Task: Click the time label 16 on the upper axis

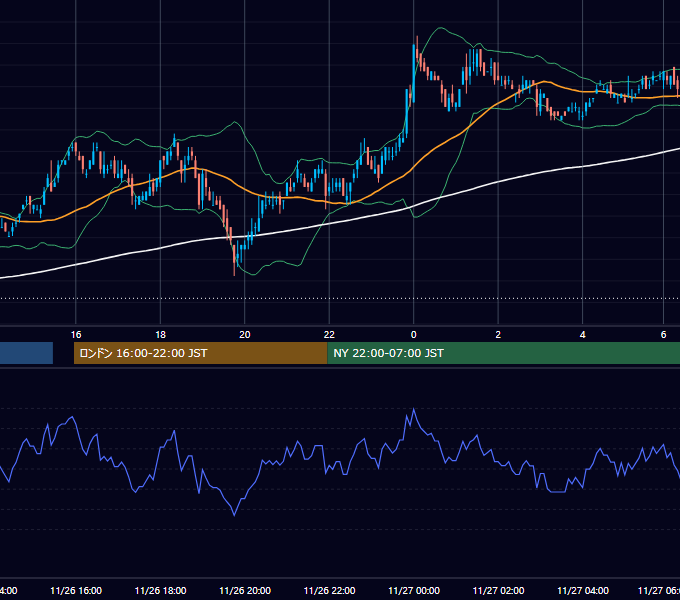Action: [x=76, y=335]
